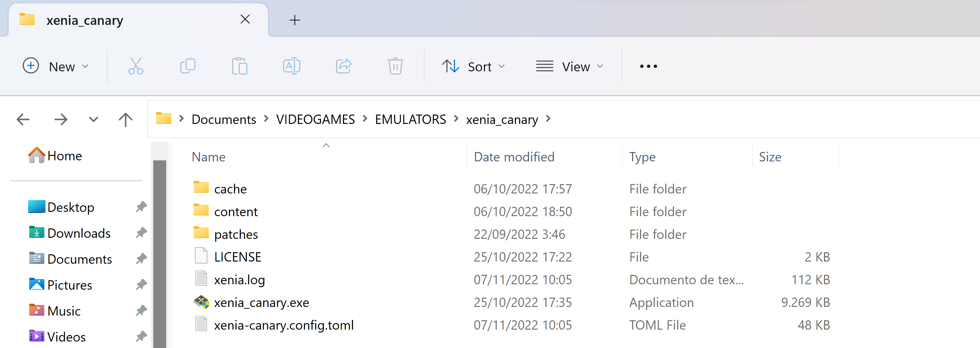Screen dimensions: 980x348
Task: Open Home in navigation pane
Action: click(x=55, y=156)
